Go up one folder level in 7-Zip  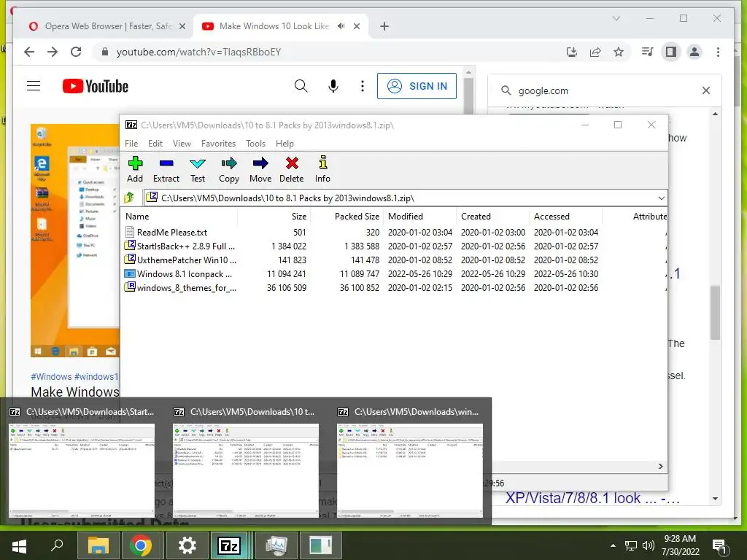(x=130, y=198)
